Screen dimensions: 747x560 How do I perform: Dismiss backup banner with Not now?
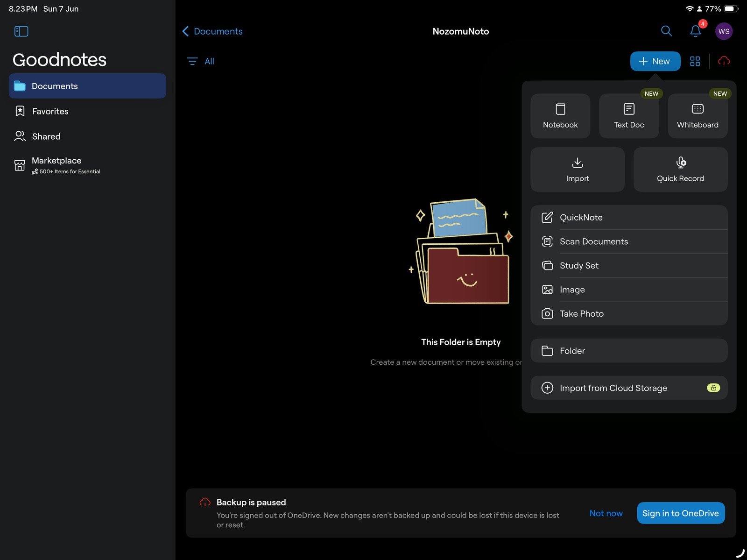click(x=606, y=513)
